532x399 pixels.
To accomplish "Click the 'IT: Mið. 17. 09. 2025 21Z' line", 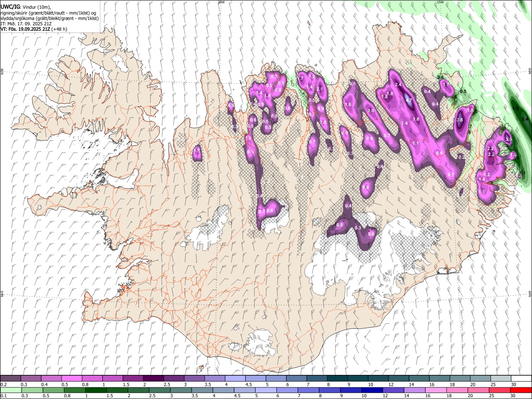I will pos(25,24).
